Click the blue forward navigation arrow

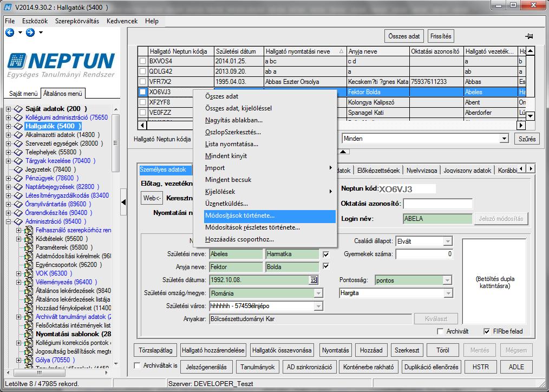(x=30, y=32)
